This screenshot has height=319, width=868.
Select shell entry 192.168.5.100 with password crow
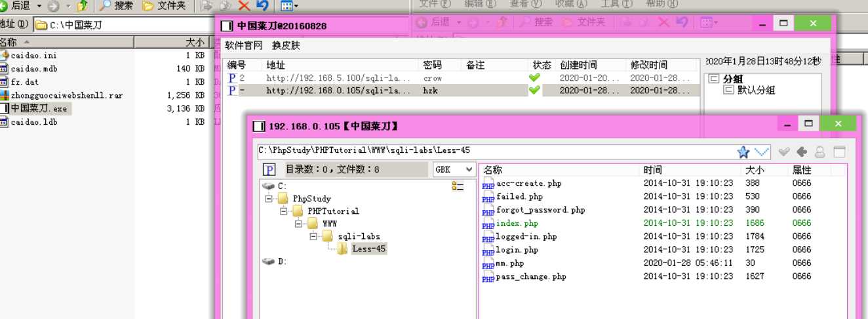pyautogui.click(x=462, y=77)
